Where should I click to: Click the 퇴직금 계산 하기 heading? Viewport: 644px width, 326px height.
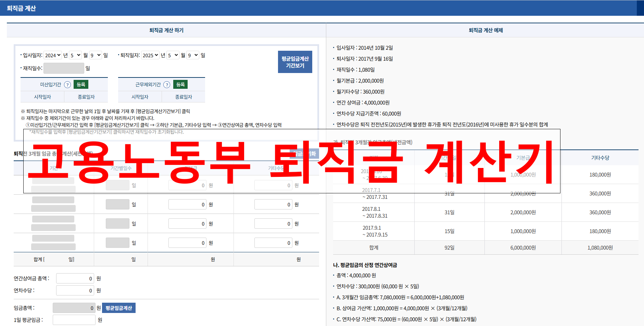166,30
